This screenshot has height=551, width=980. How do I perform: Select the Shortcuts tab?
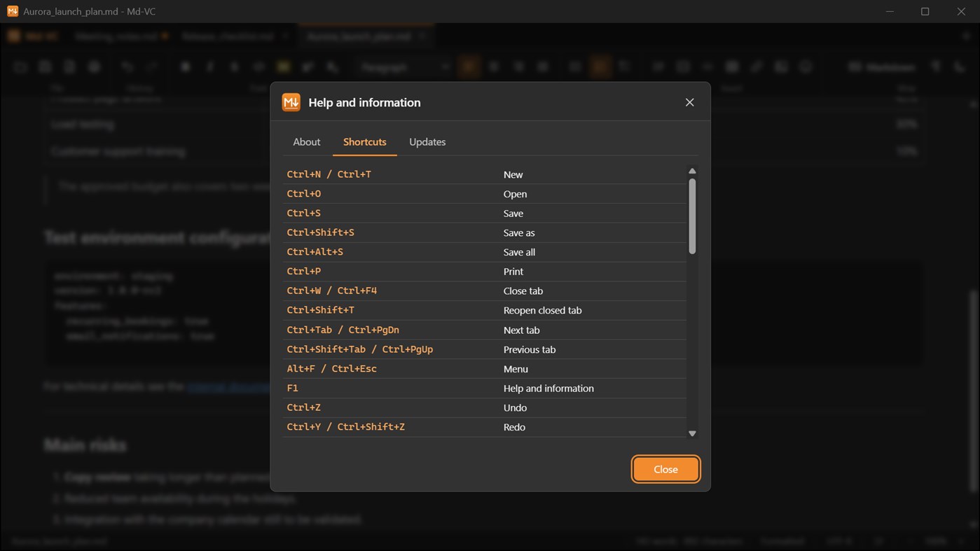(364, 141)
